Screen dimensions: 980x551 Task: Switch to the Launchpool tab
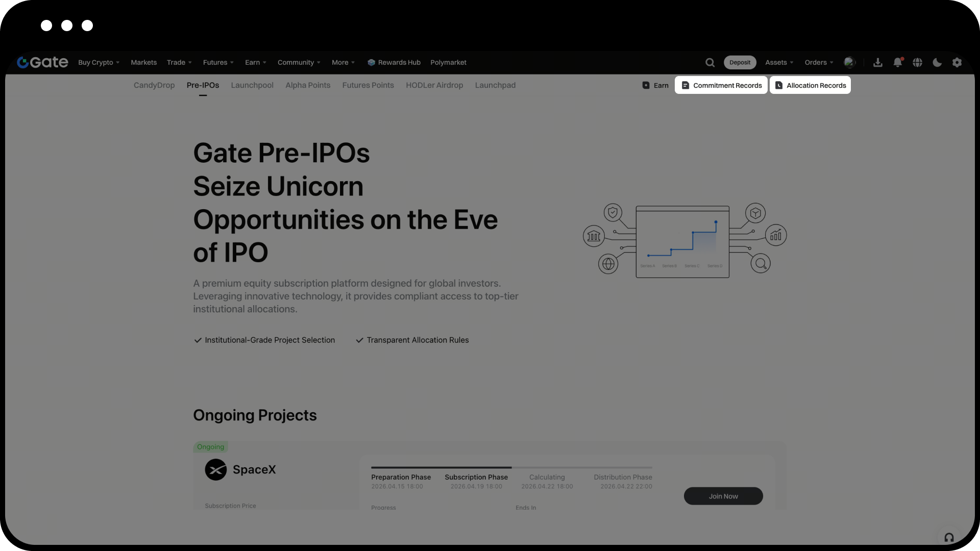[x=252, y=85]
